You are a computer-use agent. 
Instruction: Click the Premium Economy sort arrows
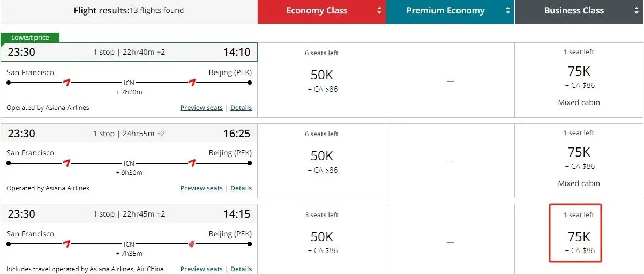pos(508,11)
